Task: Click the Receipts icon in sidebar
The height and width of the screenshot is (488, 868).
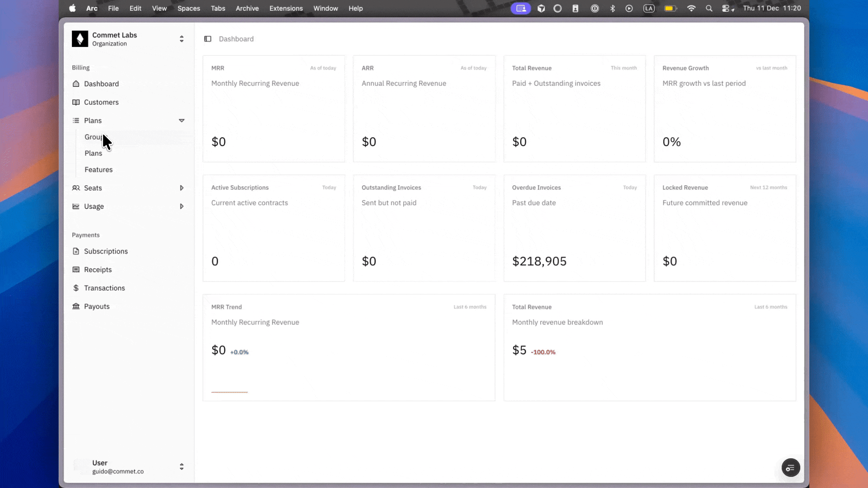Action: [x=76, y=270]
